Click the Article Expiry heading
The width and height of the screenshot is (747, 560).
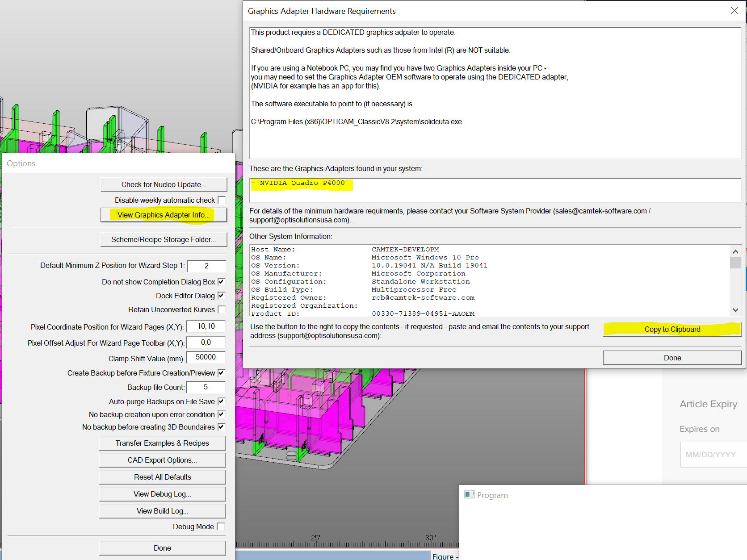pos(709,404)
